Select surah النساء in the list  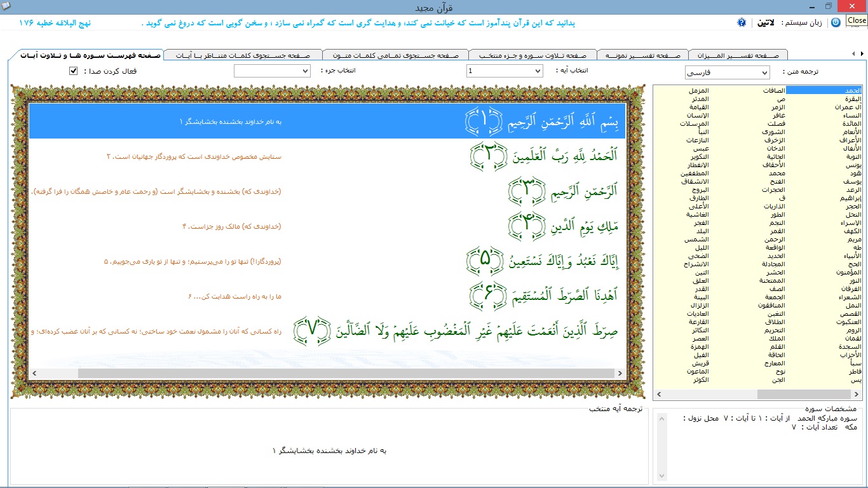852,116
